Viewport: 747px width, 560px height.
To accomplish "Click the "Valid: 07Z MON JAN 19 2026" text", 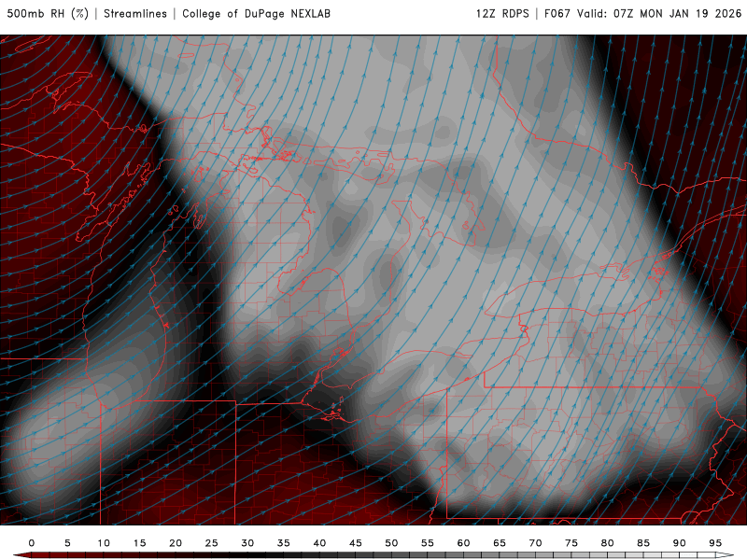I will click(x=660, y=13).
